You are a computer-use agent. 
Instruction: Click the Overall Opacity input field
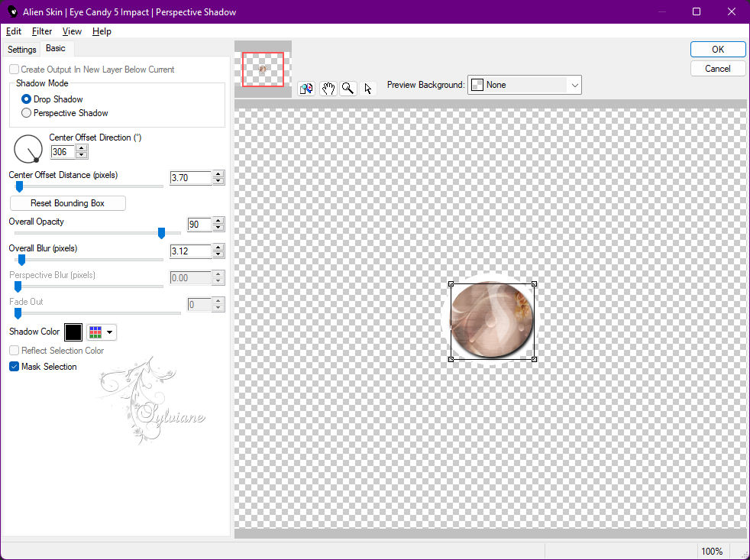click(x=199, y=225)
